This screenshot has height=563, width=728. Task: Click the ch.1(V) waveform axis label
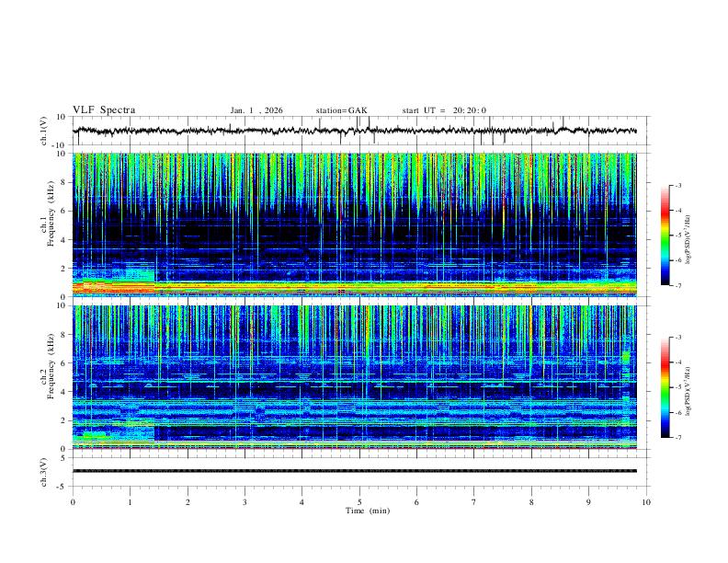[43, 131]
